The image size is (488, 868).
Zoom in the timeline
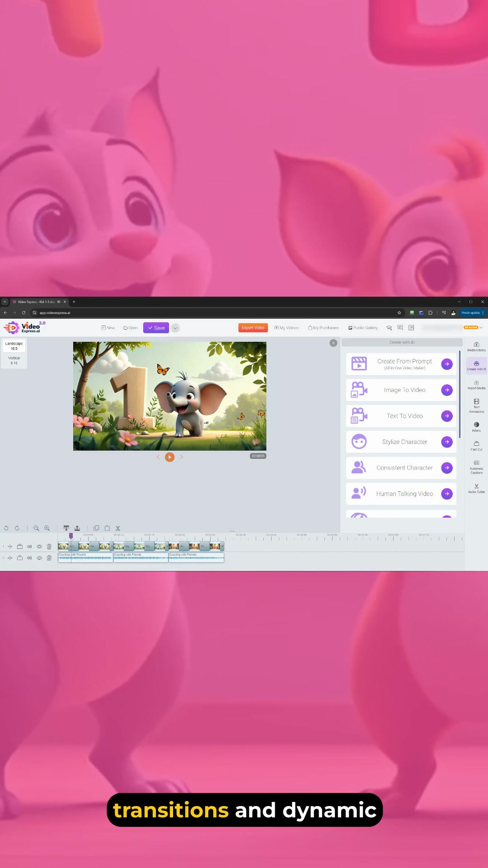47,528
